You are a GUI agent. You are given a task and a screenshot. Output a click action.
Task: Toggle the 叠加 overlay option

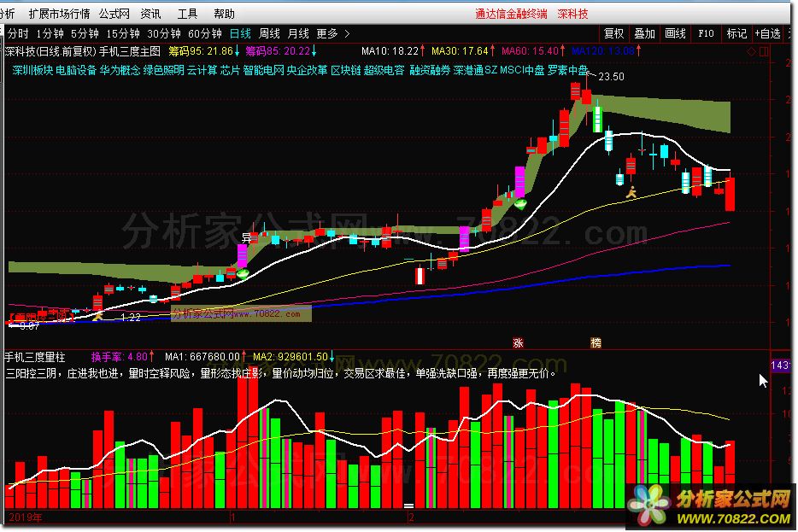click(644, 33)
